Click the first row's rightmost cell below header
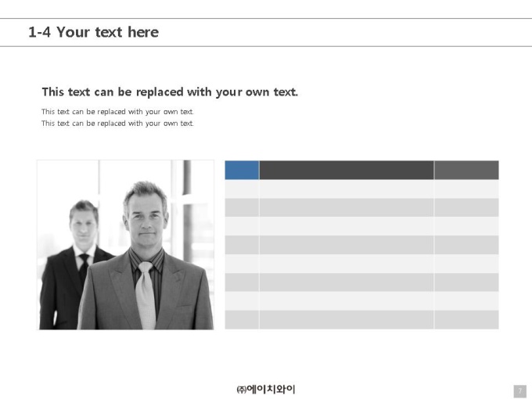 point(466,189)
